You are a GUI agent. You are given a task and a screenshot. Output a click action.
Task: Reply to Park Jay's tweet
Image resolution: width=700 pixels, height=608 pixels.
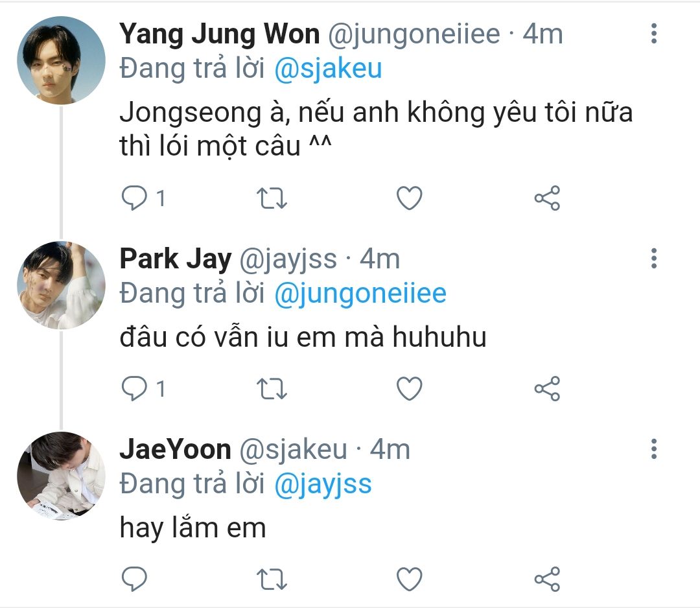(134, 388)
